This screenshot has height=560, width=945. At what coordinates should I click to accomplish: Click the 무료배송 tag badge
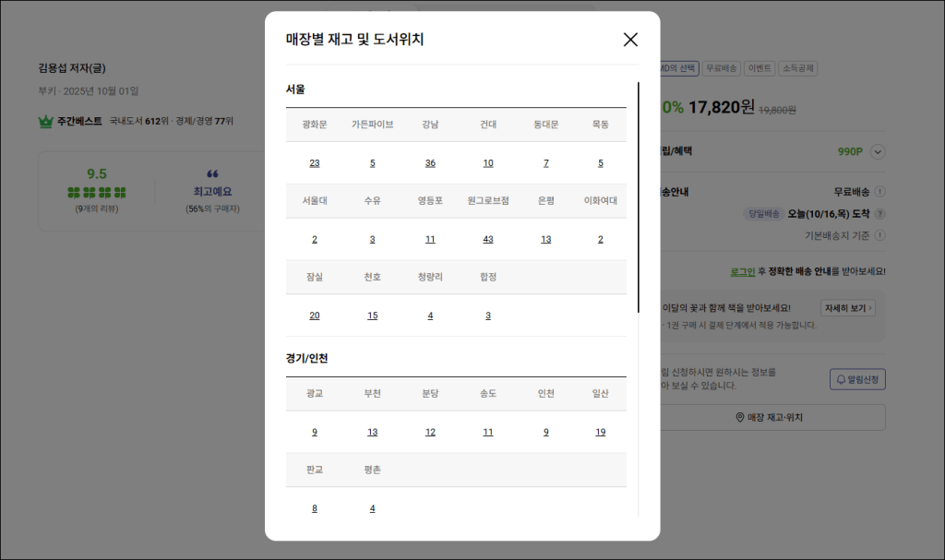pos(721,68)
